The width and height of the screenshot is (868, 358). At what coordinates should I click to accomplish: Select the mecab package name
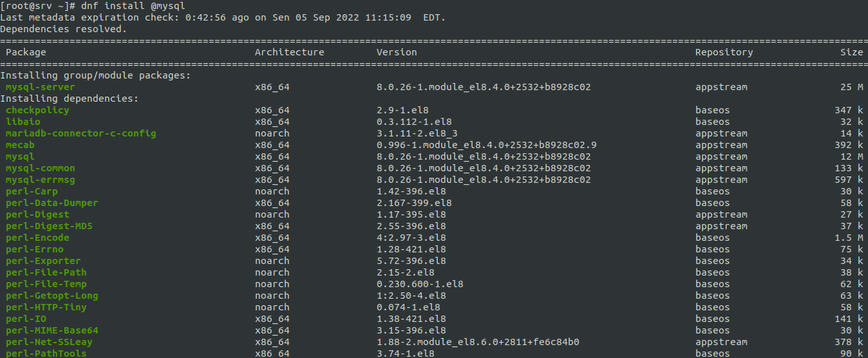point(20,145)
